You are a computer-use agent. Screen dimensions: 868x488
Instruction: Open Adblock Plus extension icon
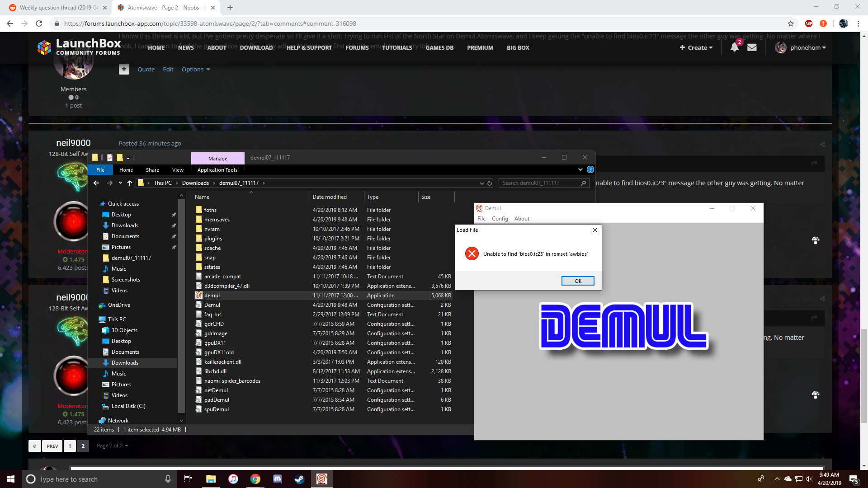pyautogui.click(x=809, y=23)
